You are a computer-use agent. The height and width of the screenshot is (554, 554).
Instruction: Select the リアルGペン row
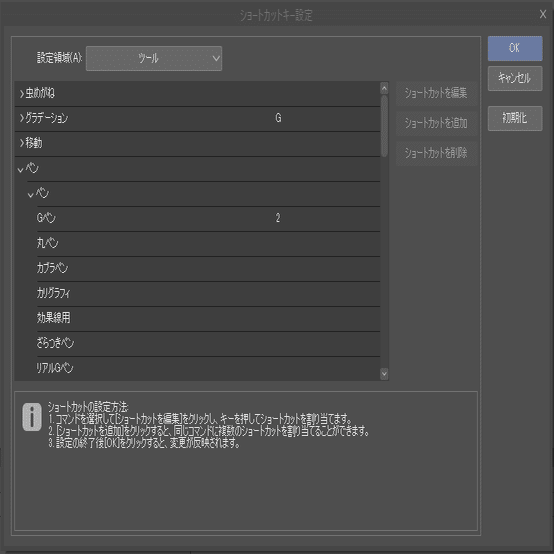[x=208, y=369]
